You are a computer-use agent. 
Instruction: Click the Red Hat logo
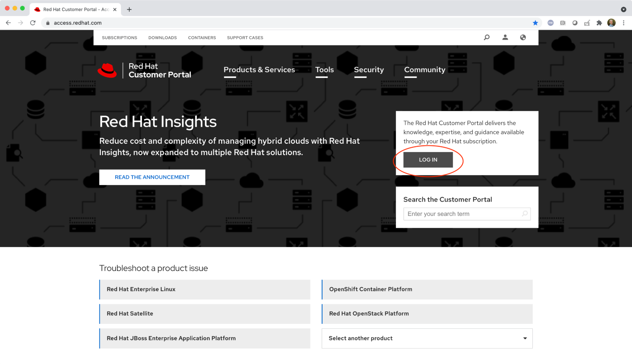pos(107,70)
